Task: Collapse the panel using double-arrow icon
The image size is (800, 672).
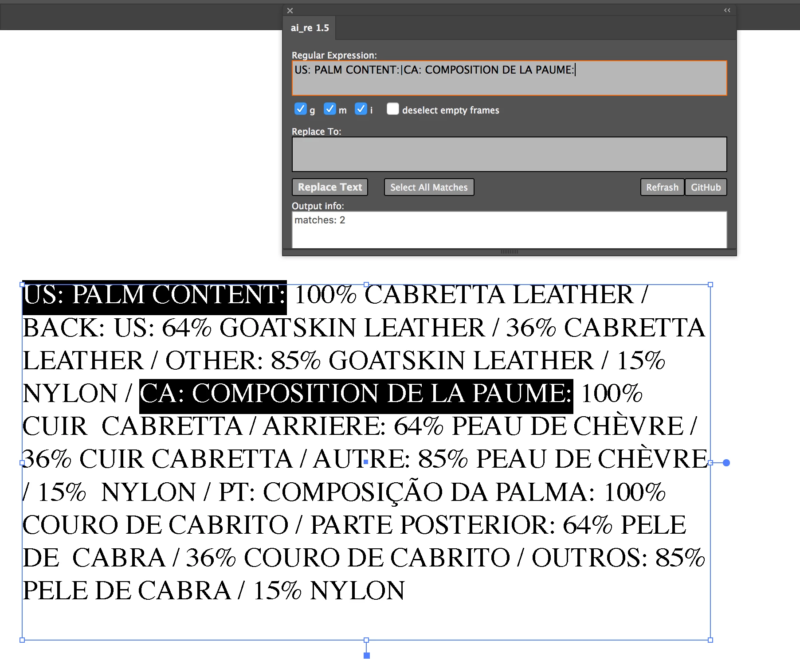Action: click(727, 10)
